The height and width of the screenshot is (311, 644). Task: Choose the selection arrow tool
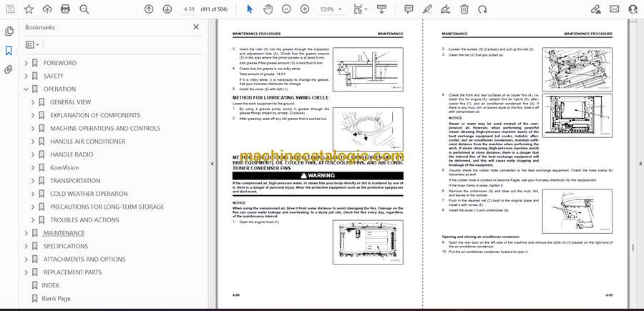(250, 9)
